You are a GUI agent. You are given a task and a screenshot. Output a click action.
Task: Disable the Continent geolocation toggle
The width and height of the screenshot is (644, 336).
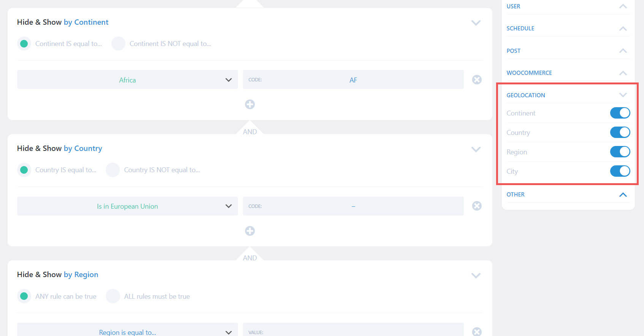[620, 113]
